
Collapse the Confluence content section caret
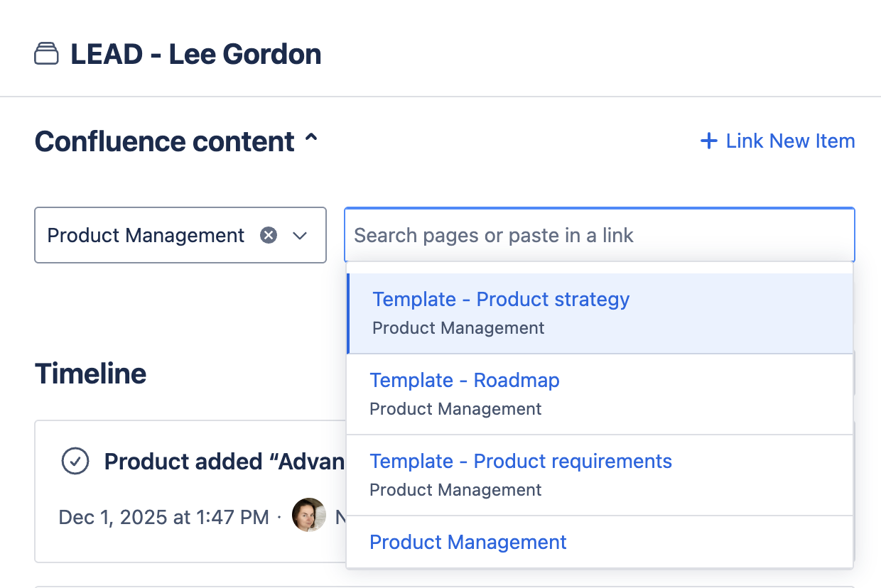click(x=310, y=140)
